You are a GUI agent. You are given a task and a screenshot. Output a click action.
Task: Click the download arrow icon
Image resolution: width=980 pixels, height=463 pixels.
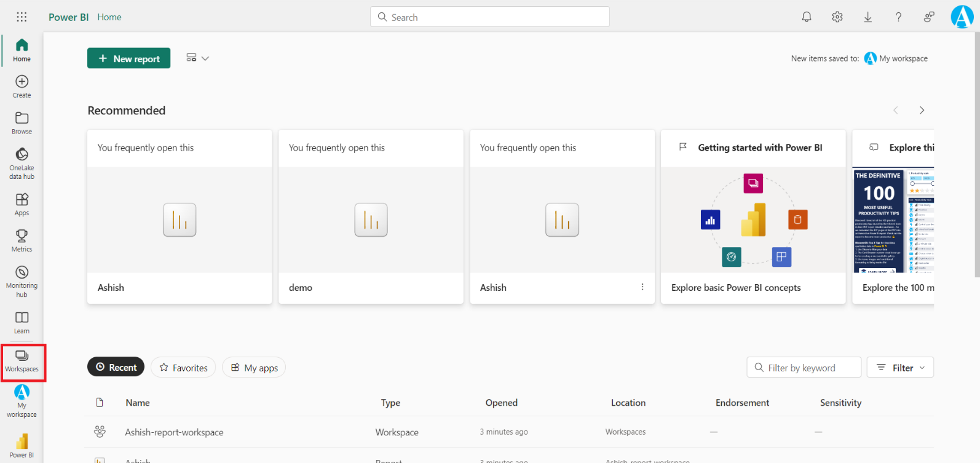pyautogui.click(x=867, y=17)
